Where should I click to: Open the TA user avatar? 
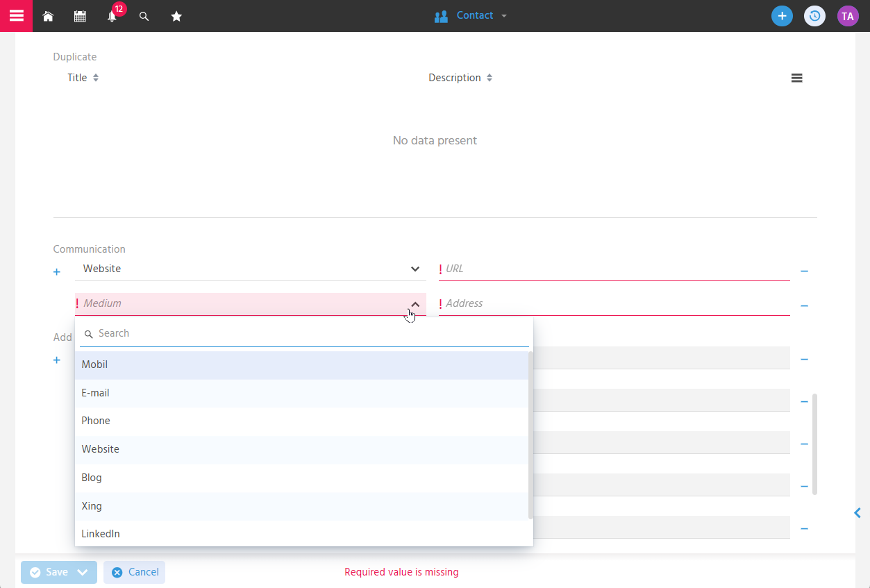pos(848,16)
